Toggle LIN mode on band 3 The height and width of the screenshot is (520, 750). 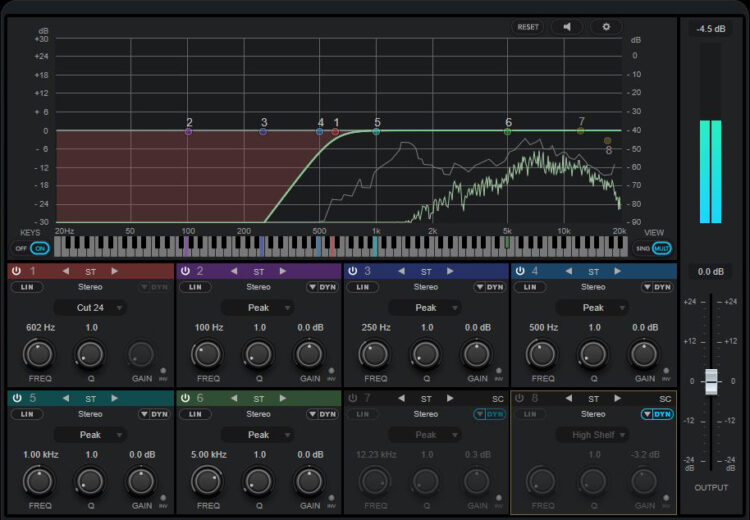tap(363, 287)
